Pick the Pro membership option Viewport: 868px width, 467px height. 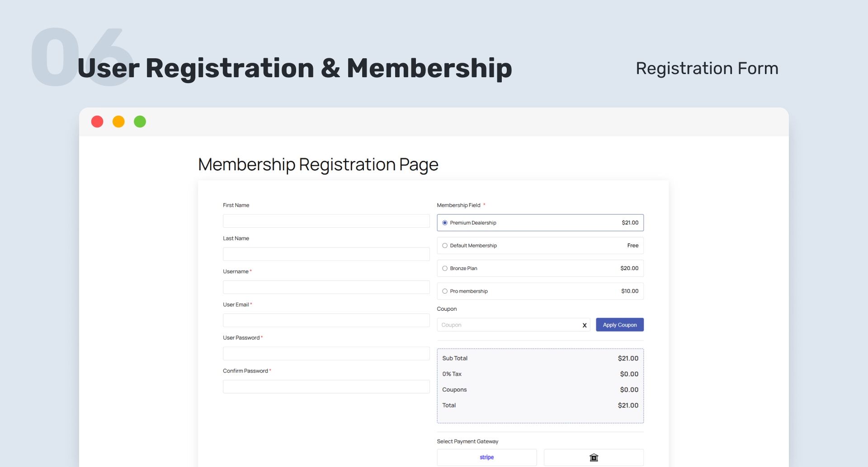click(x=445, y=291)
